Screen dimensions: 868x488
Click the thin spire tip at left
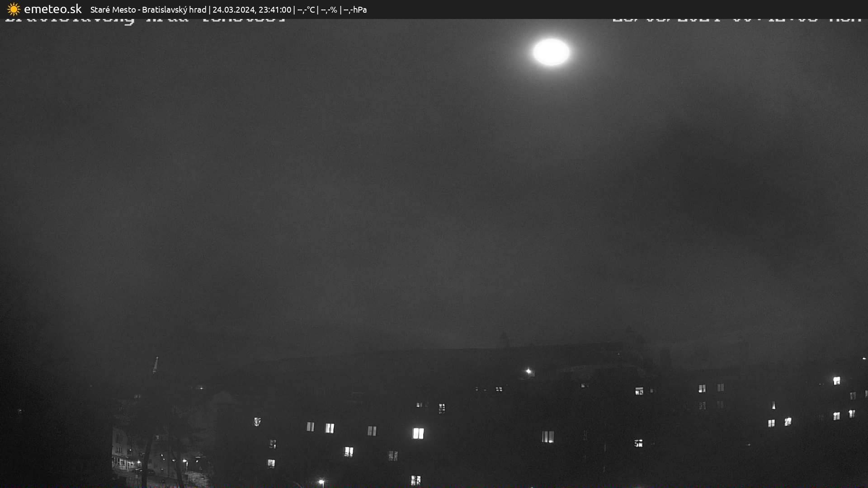[156, 360]
